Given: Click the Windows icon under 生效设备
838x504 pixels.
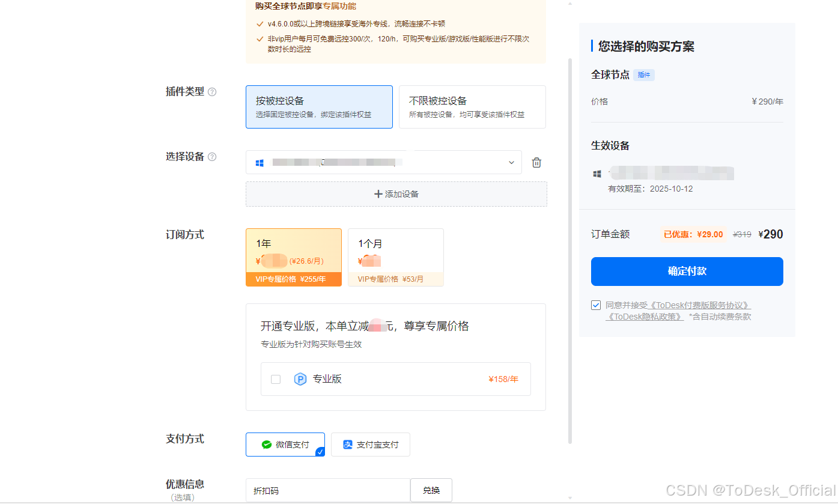Looking at the screenshot, I should pyautogui.click(x=597, y=174).
